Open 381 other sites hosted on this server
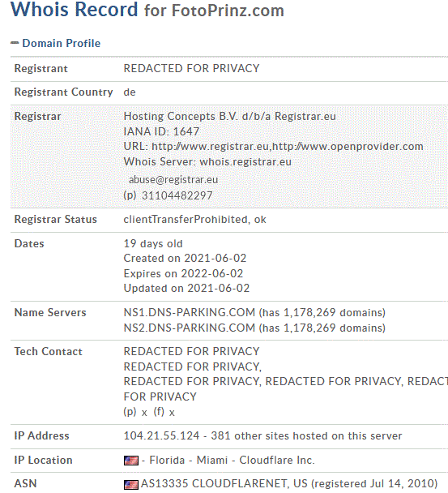This screenshot has height=493, width=448. point(306,435)
